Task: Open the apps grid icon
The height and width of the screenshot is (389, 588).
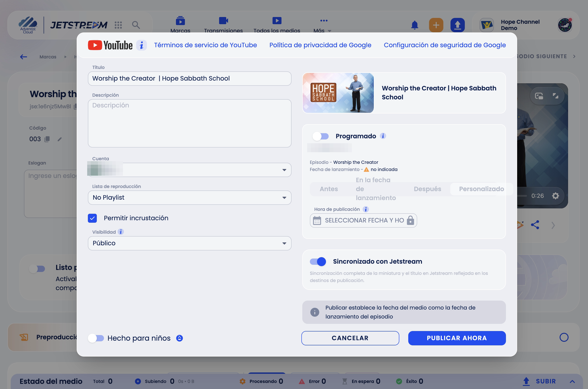Action: [x=118, y=25]
